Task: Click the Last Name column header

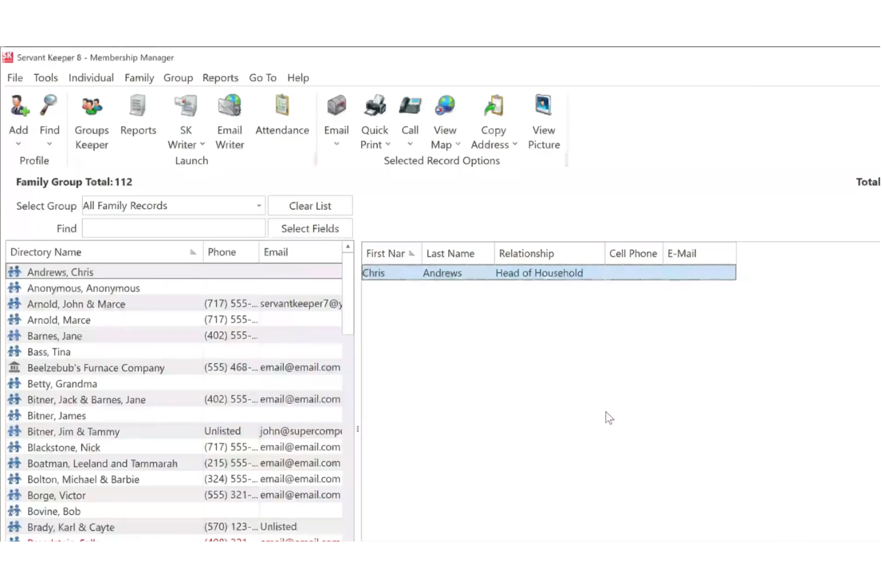Action: tap(458, 253)
